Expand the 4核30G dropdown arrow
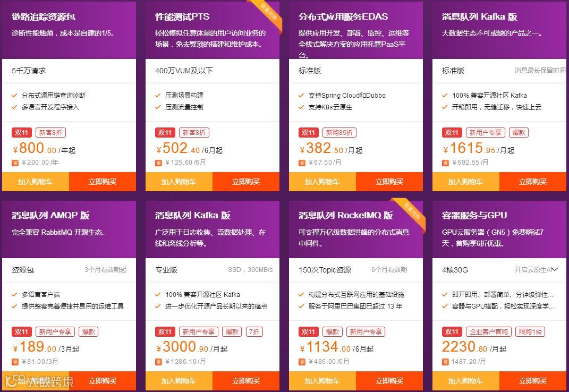569x392 pixels. (555, 269)
